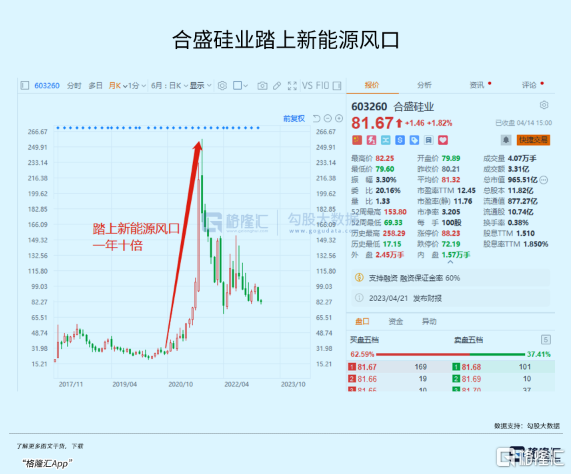Click the buy-sell ratio bar
Image resolution: width=571 pixels, height=474 pixels.
tap(450, 354)
